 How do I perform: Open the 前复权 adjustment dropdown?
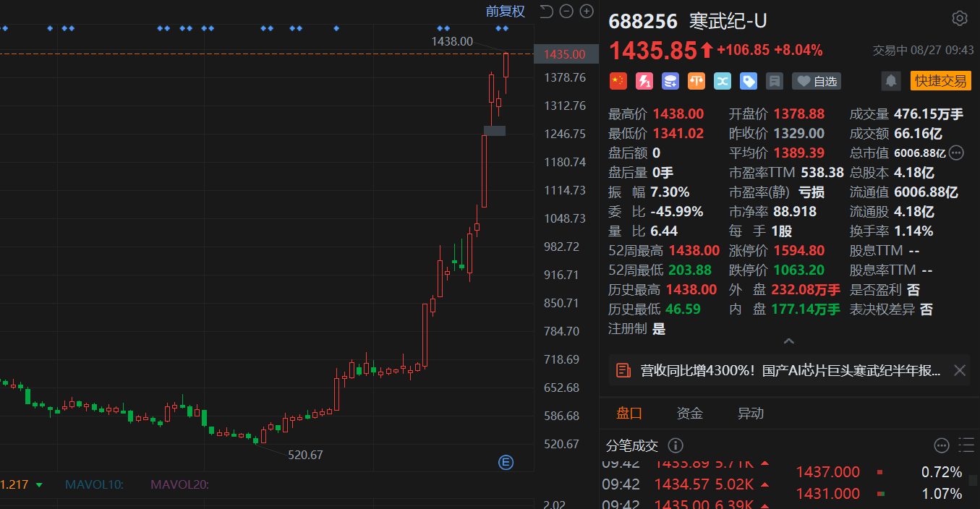pyautogui.click(x=505, y=11)
